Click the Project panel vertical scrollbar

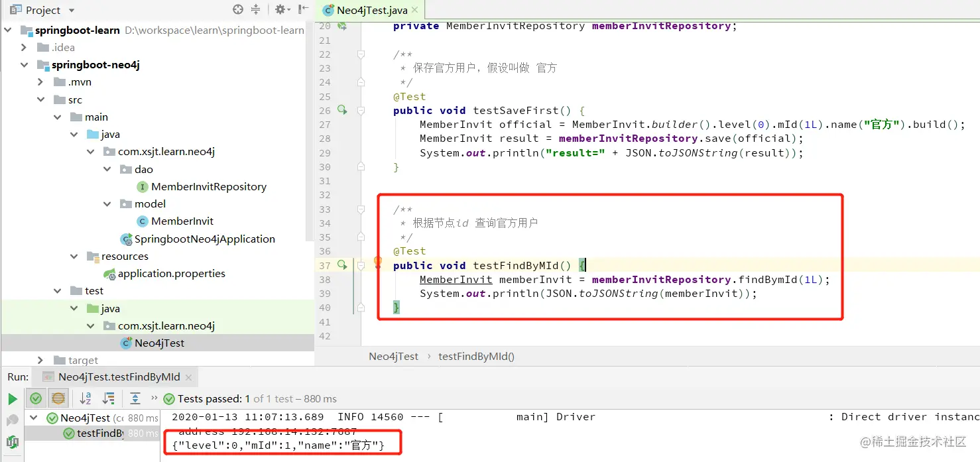[310, 133]
